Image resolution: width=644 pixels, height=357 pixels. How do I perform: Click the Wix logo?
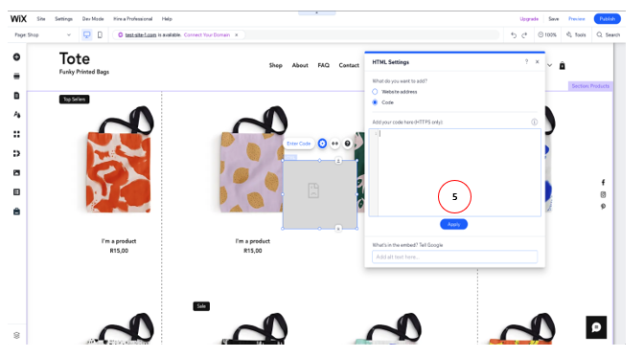pos(18,19)
